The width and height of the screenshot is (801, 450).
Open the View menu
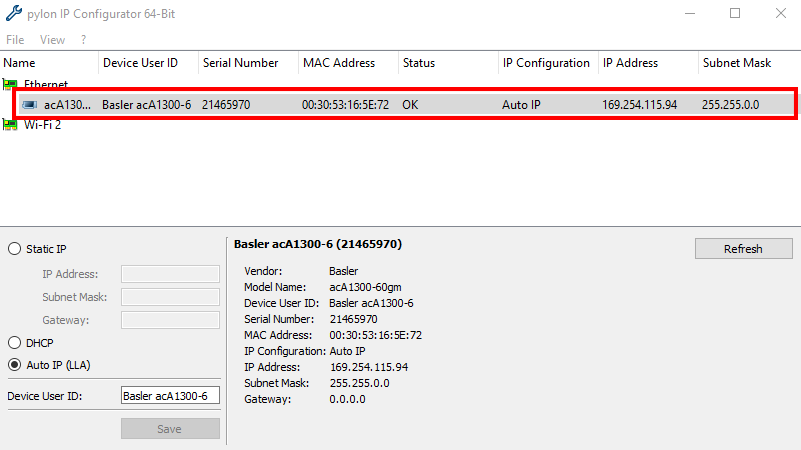[52, 40]
